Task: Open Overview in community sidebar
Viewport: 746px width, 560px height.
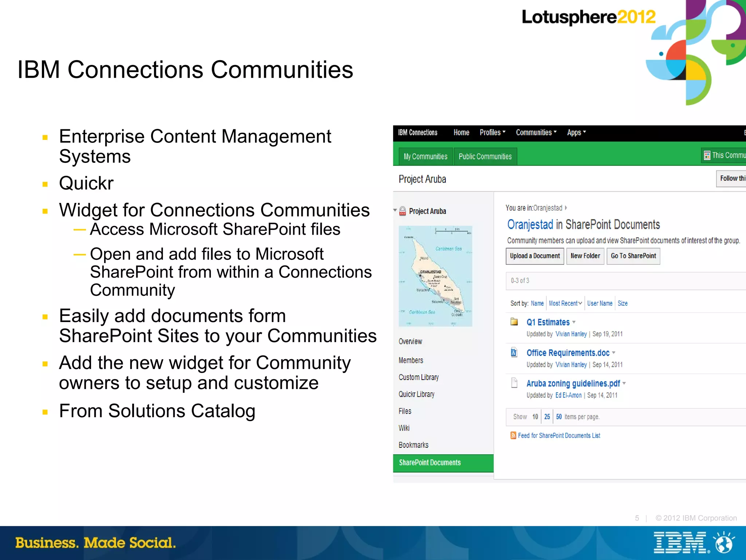Action: tap(410, 341)
